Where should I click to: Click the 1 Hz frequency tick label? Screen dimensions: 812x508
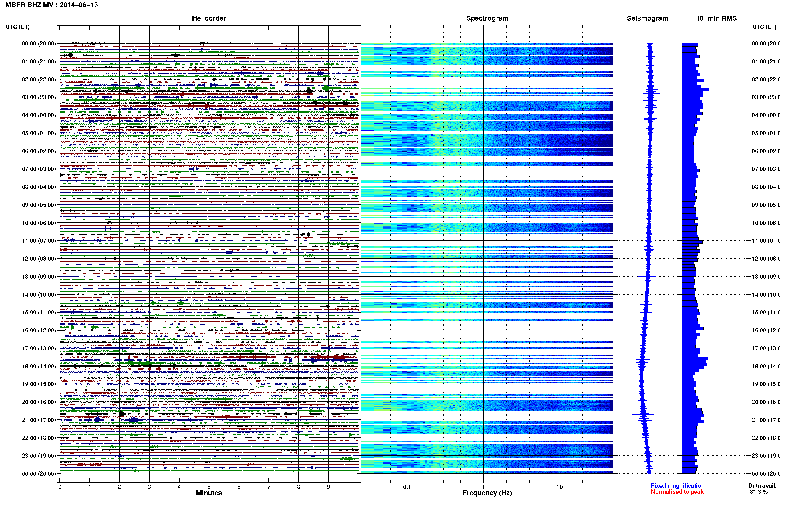tap(483, 487)
